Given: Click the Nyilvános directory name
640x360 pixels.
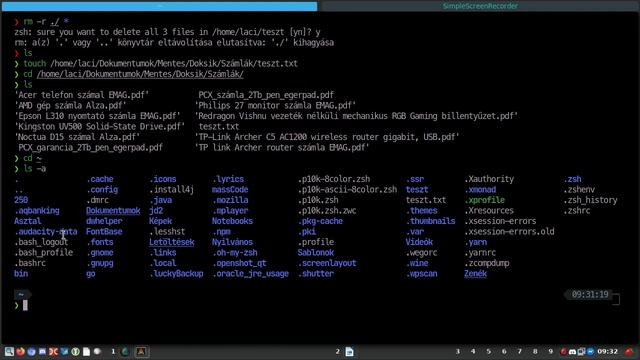Looking at the screenshot, I should pyautogui.click(x=232, y=242).
